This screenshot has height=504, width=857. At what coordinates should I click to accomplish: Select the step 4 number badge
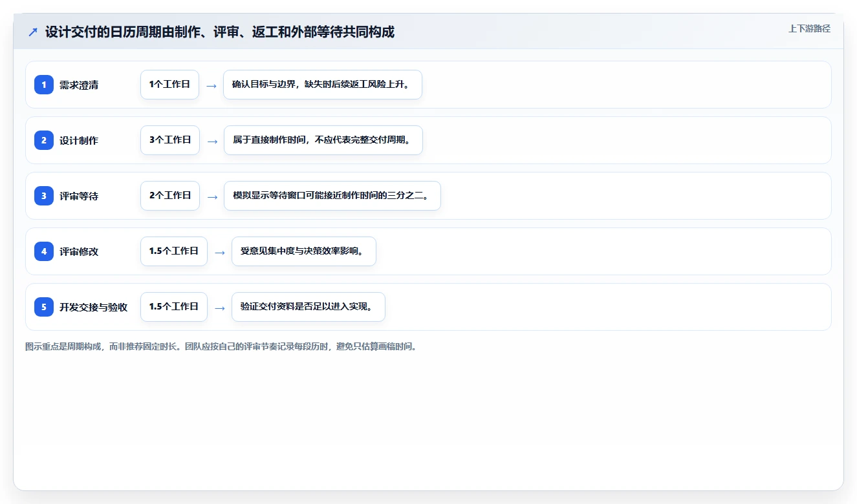point(44,251)
